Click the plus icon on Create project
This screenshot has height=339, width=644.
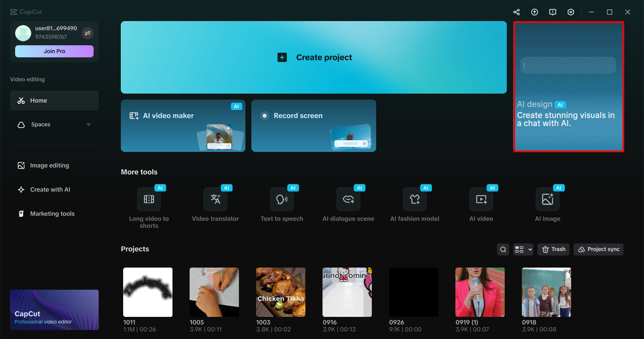[282, 57]
